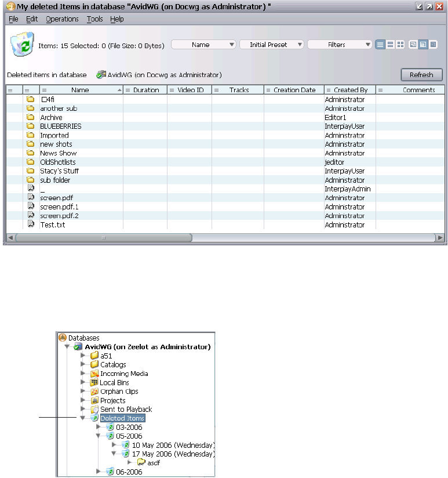The image size is (448, 478).
Task: Click the Orphan Clips icon in the tree
Action: point(94,392)
